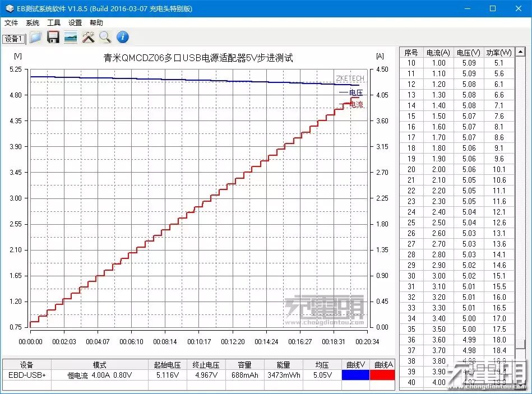The image size is (532, 394).
Task: Minimize the EB test software window
Action: point(468,8)
